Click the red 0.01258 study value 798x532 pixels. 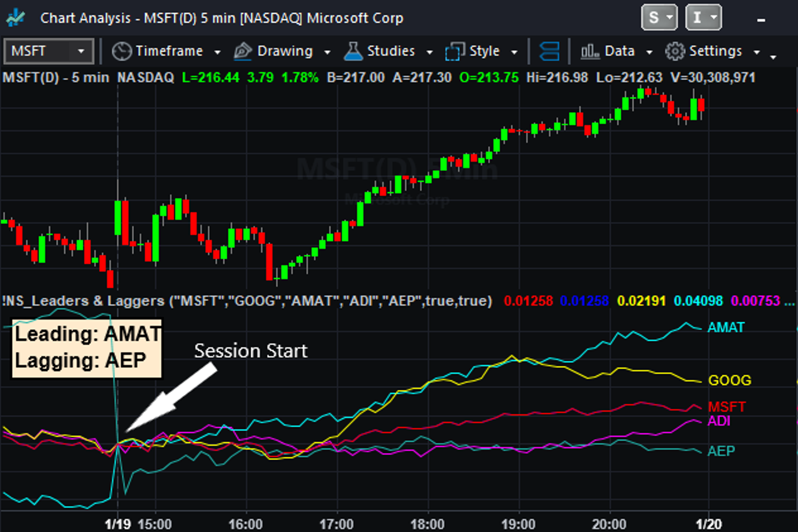click(x=528, y=301)
